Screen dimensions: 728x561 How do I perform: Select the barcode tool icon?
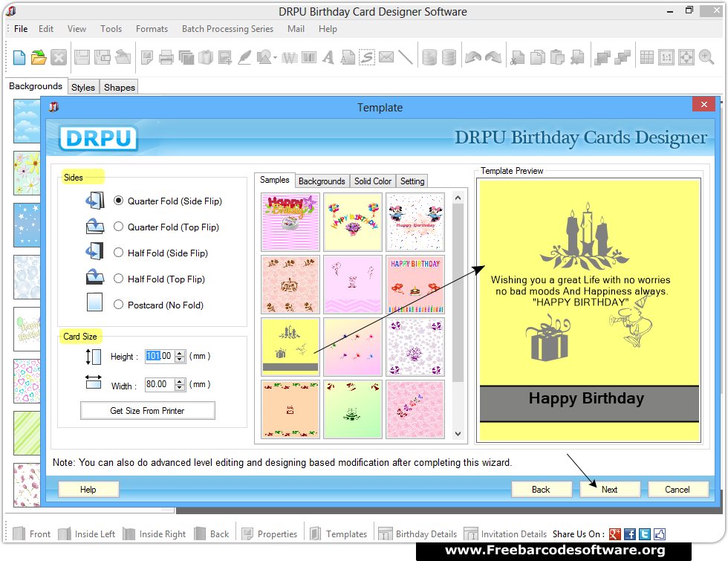tap(309, 58)
